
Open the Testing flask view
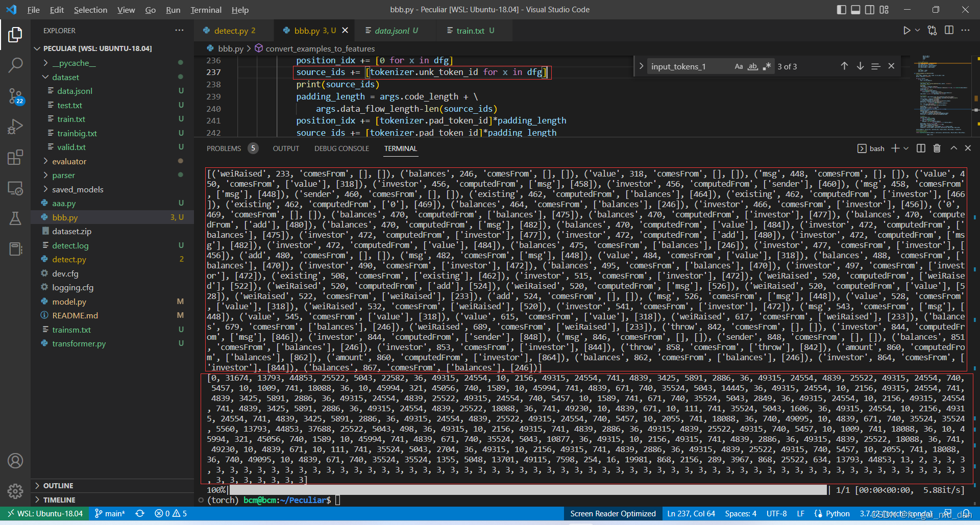15,218
